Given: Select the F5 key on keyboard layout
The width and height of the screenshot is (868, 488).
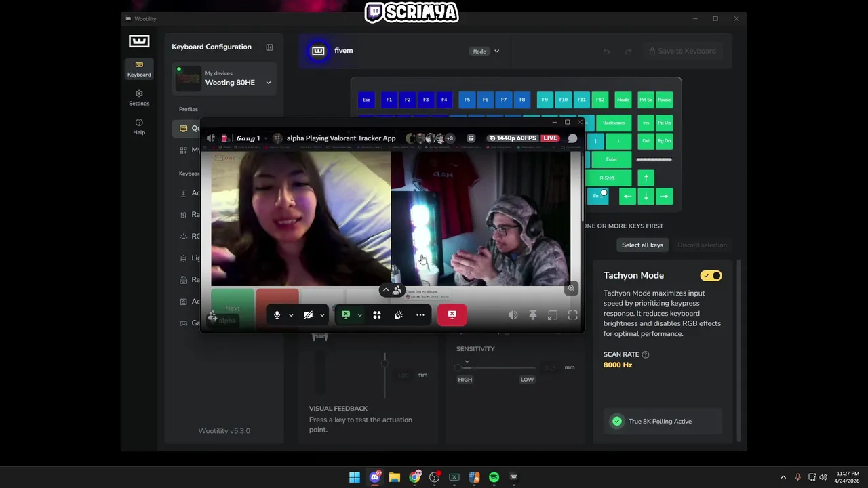Looking at the screenshot, I should [x=467, y=100].
